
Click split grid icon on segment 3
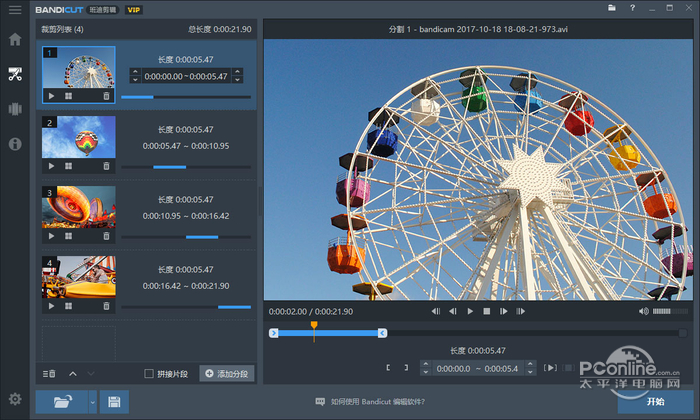click(x=68, y=236)
